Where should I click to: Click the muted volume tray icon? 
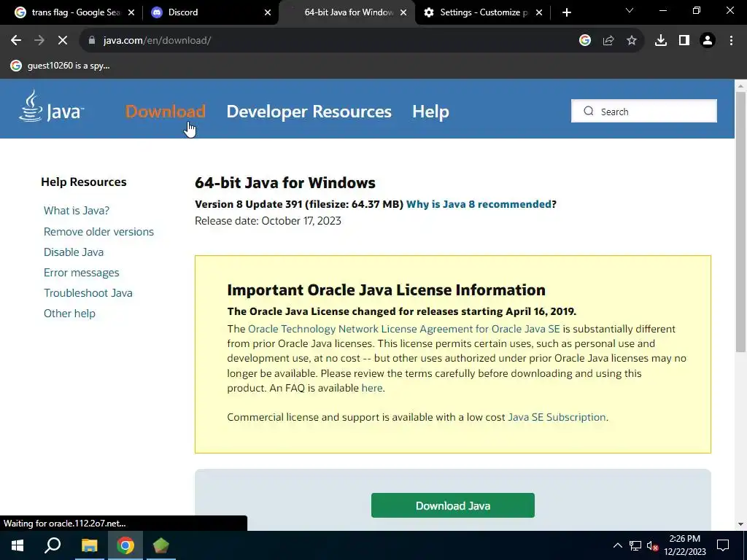(x=652, y=545)
